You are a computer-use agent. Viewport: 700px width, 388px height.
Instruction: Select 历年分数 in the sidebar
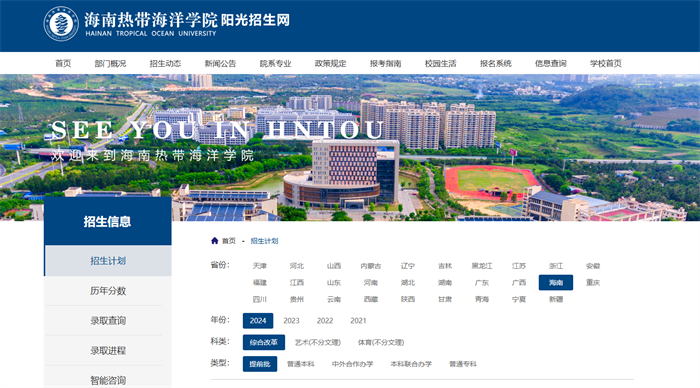click(x=108, y=291)
